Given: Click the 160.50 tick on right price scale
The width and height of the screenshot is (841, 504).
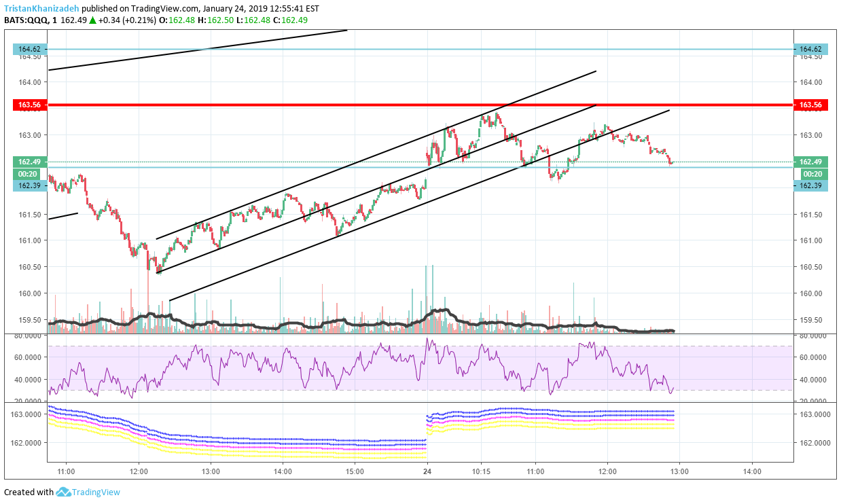Looking at the screenshot, I should (x=811, y=267).
